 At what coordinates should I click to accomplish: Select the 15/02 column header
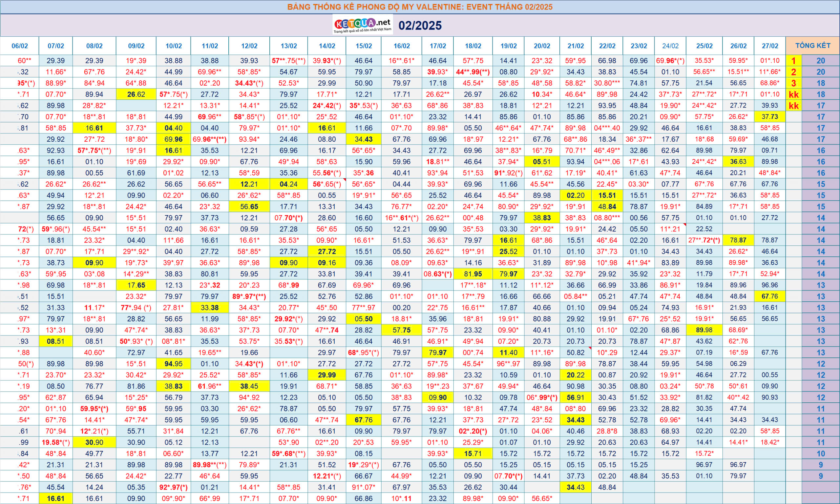click(364, 46)
